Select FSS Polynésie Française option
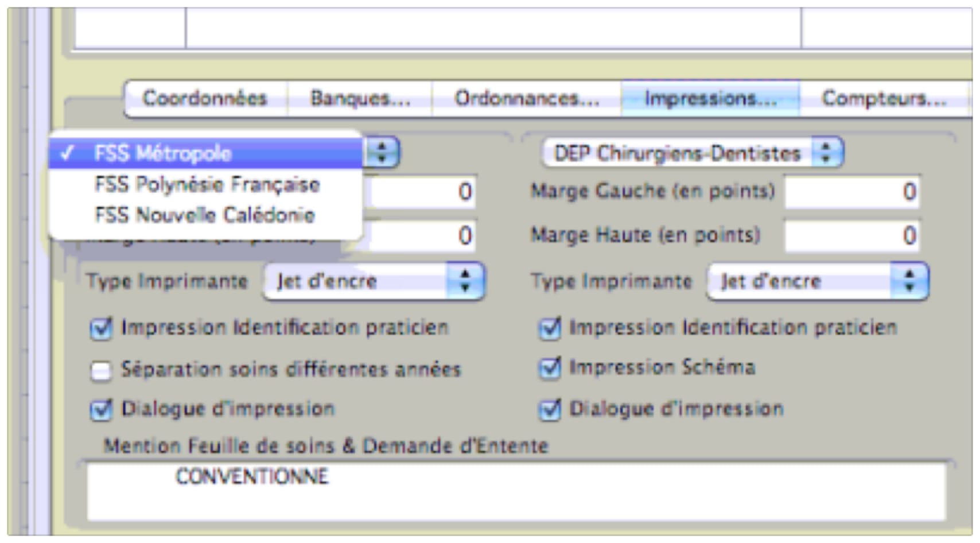 [x=207, y=184]
